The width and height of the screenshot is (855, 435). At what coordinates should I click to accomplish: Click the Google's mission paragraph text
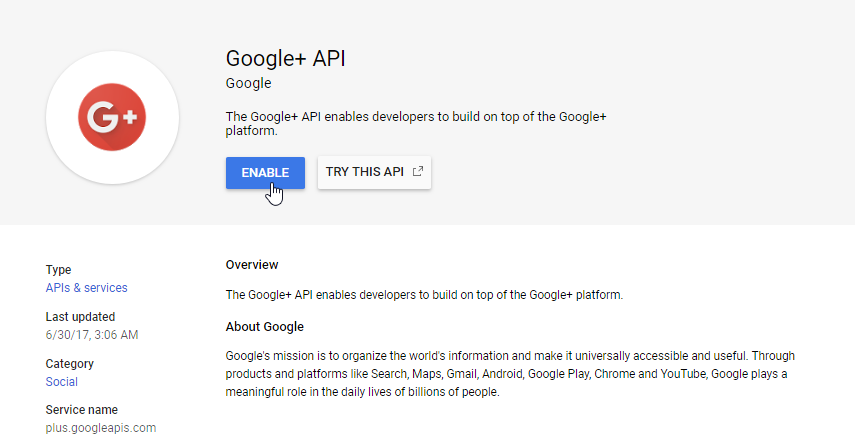[510, 374]
